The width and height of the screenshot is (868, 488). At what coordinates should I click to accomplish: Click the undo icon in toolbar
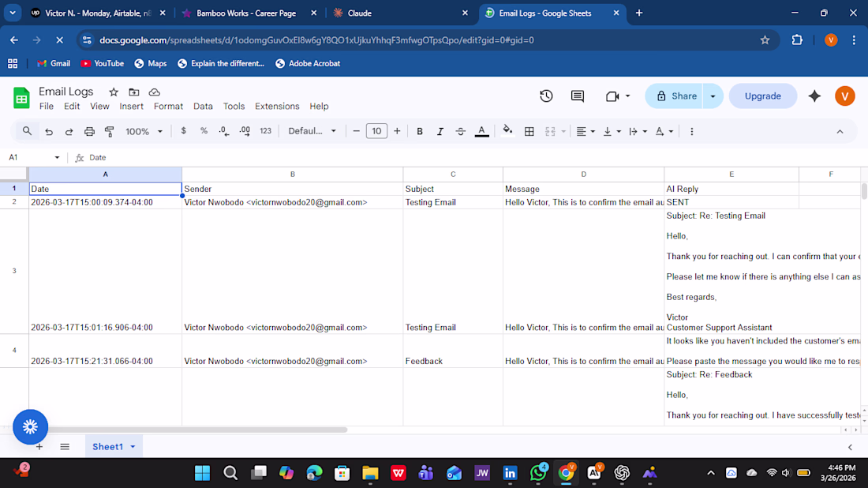tap(49, 131)
